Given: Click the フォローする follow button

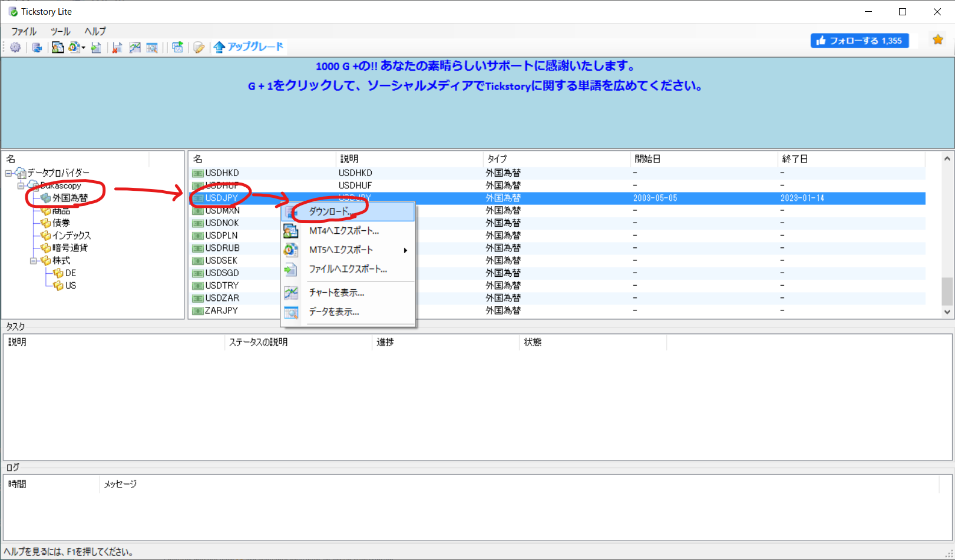Looking at the screenshot, I should point(860,40).
